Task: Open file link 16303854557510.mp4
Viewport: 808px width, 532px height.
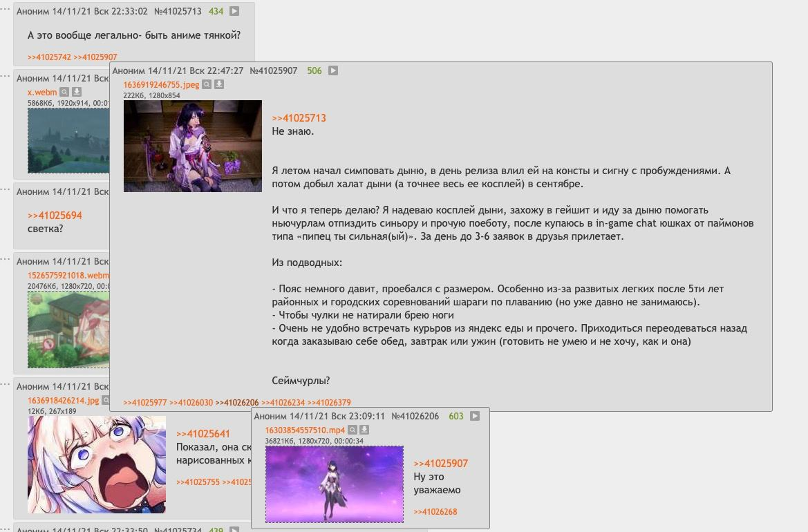Action: (x=305, y=430)
